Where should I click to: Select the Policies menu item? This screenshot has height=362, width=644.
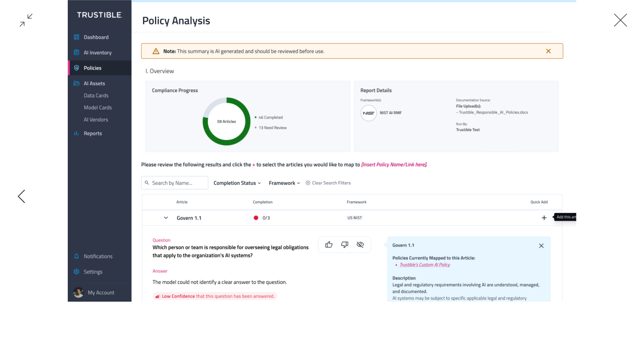(x=93, y=68)
